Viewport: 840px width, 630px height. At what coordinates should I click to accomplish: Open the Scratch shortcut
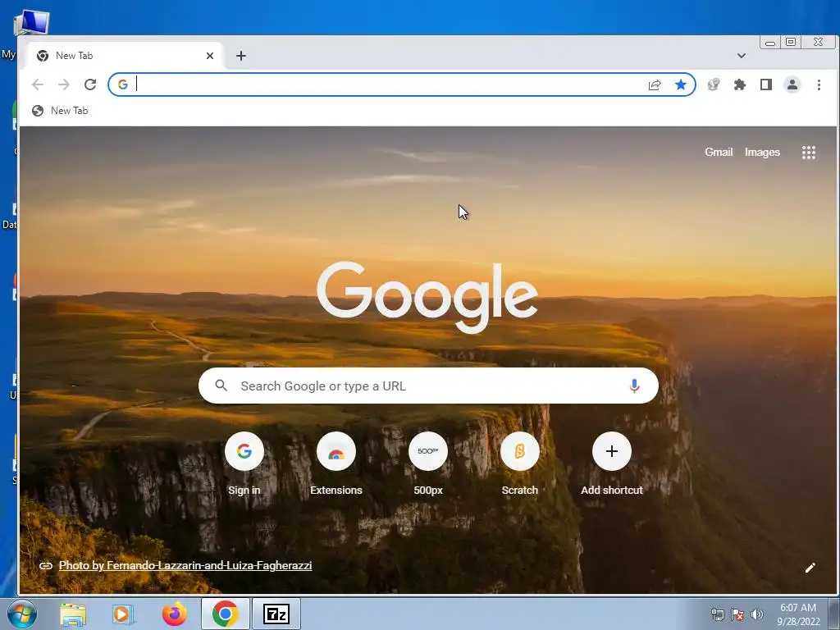519,464
